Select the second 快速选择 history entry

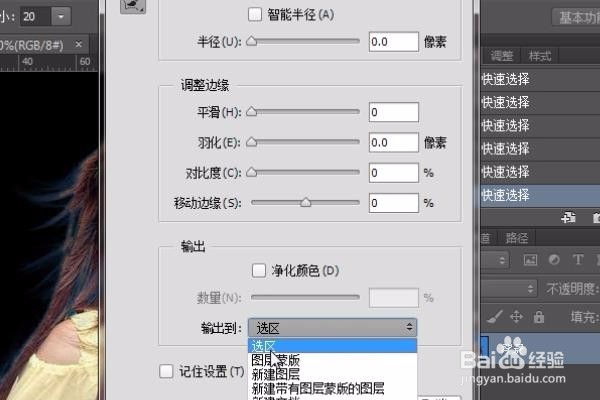[x=540, y=102]
